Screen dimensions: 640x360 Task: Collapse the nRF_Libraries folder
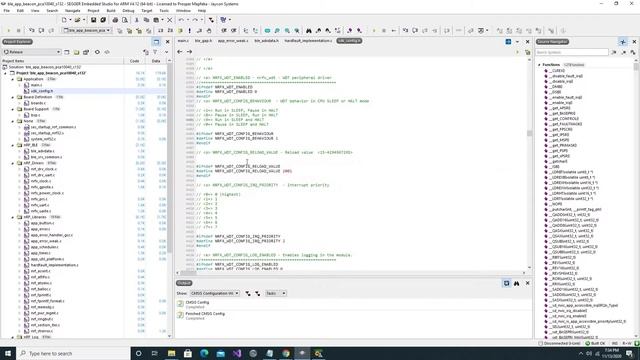13,217
